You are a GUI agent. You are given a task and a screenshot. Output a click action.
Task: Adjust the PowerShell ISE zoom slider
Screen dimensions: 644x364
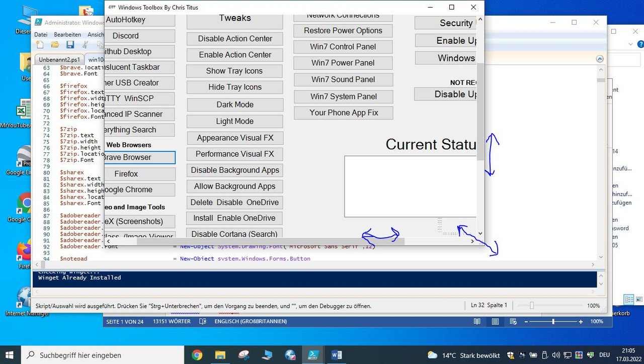coord(531,305)
